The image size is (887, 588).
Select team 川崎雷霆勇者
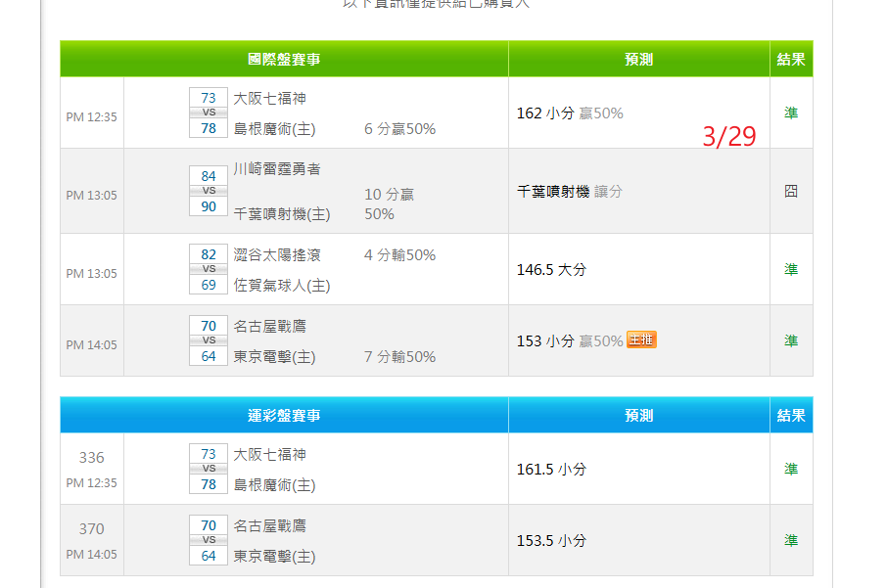pos(277,169)
